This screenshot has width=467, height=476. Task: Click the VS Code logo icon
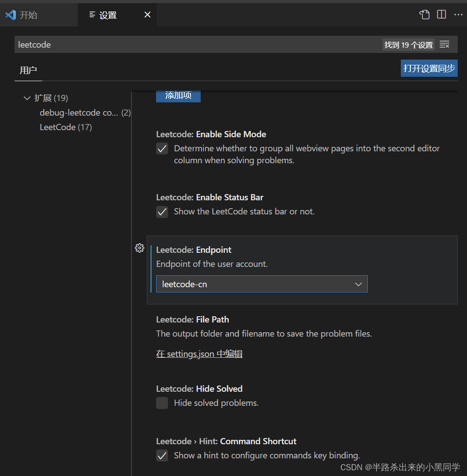coord(10,15)
